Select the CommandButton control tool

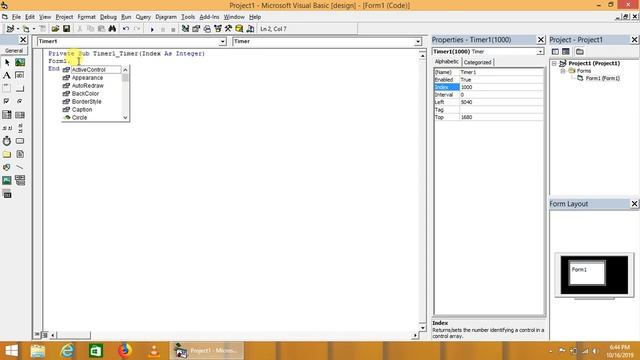click(20, 89)
